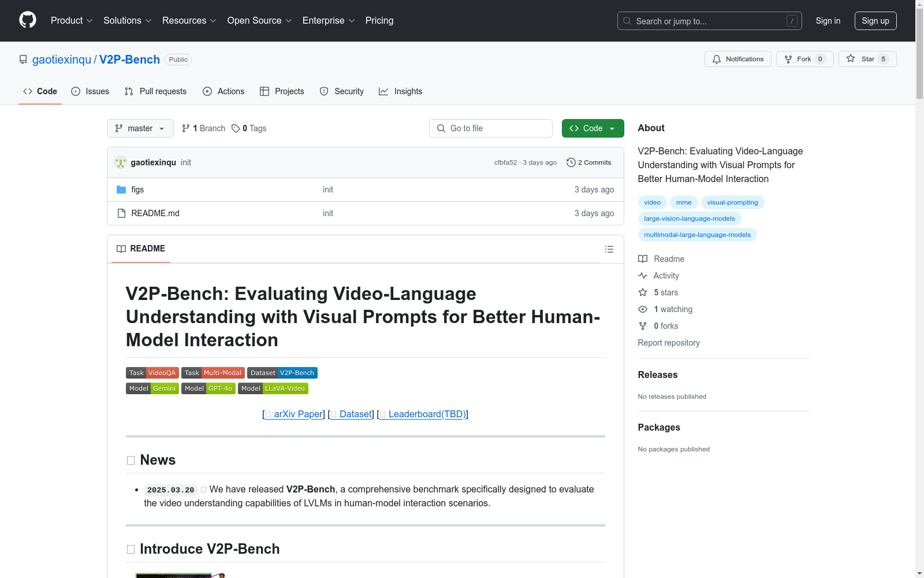Click the Sign in link
Image resolution: width=924 pixels, height=578 pixels.
click(x=828, y=21)
